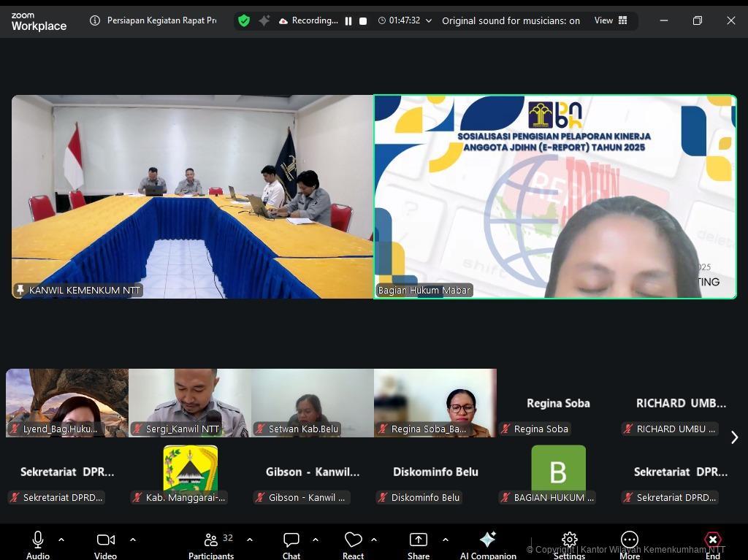Open the Chat panel
Screen dimensions: 748x560
[x=291, y=544]
